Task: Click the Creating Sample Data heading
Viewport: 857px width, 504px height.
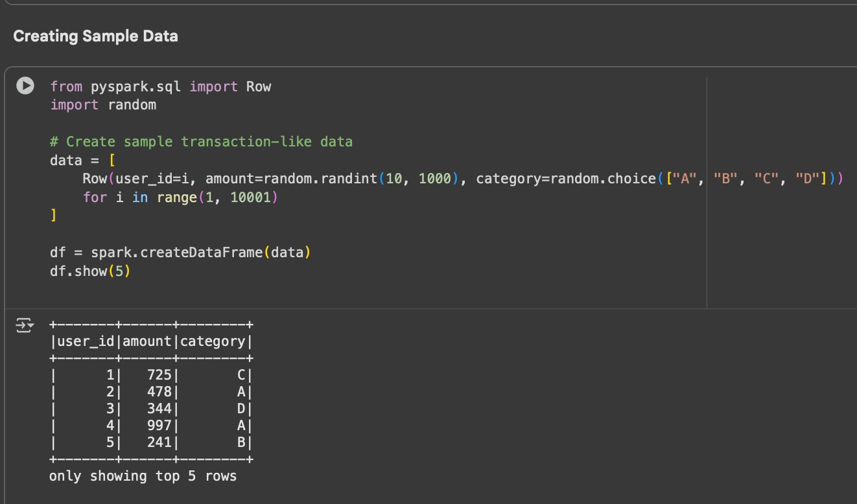Action: point(95,36)
